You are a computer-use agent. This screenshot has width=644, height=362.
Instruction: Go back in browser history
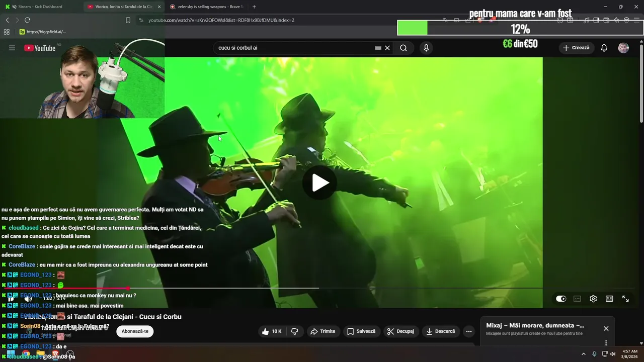click(x=7, y=20)
